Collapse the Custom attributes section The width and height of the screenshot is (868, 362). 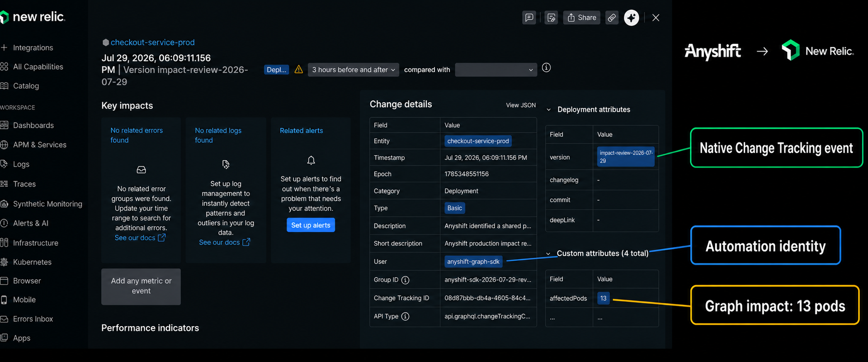pyautogui.click(x=548, y=254)
